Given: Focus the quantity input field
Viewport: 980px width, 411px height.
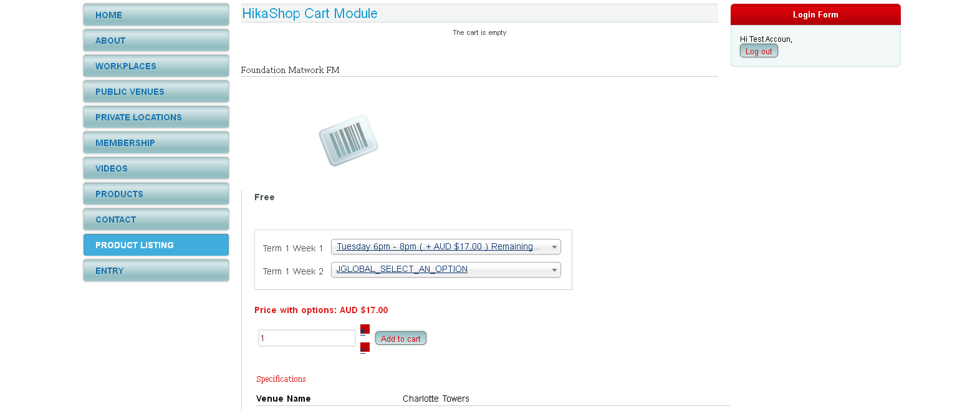Looking at the screenshot, I should point(307,338).
